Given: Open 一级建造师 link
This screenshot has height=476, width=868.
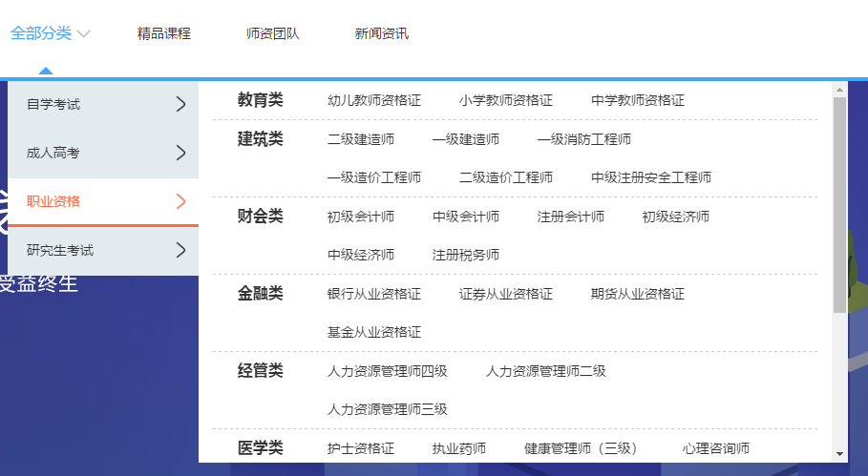Looking at the screenshot, I should [x=466, y=139].
